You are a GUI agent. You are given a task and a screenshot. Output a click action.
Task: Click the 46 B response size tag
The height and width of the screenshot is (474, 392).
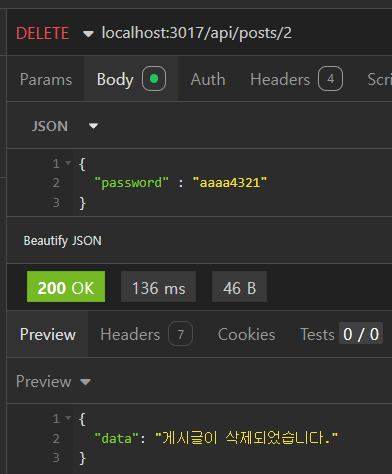tap(239, 287)
